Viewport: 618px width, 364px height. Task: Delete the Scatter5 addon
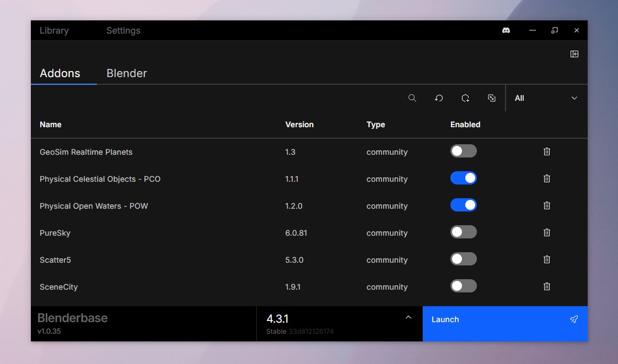tap(547, 259)
